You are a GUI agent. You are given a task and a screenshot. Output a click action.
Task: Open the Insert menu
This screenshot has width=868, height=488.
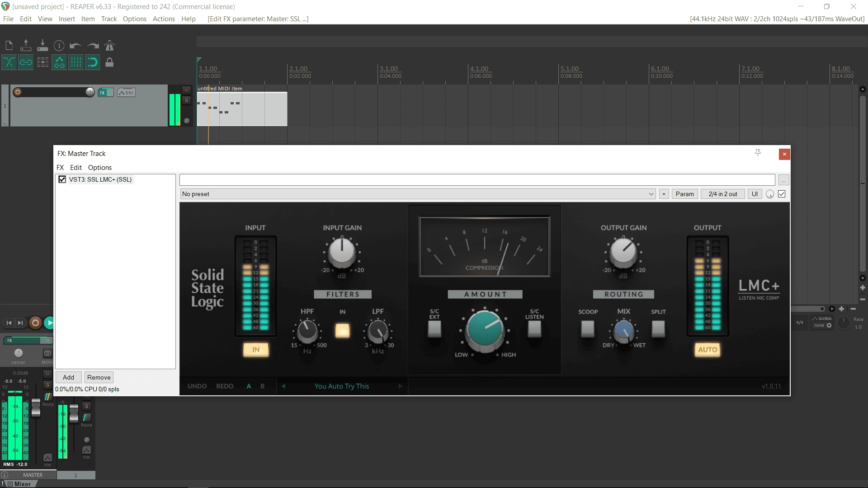point(66,19)
